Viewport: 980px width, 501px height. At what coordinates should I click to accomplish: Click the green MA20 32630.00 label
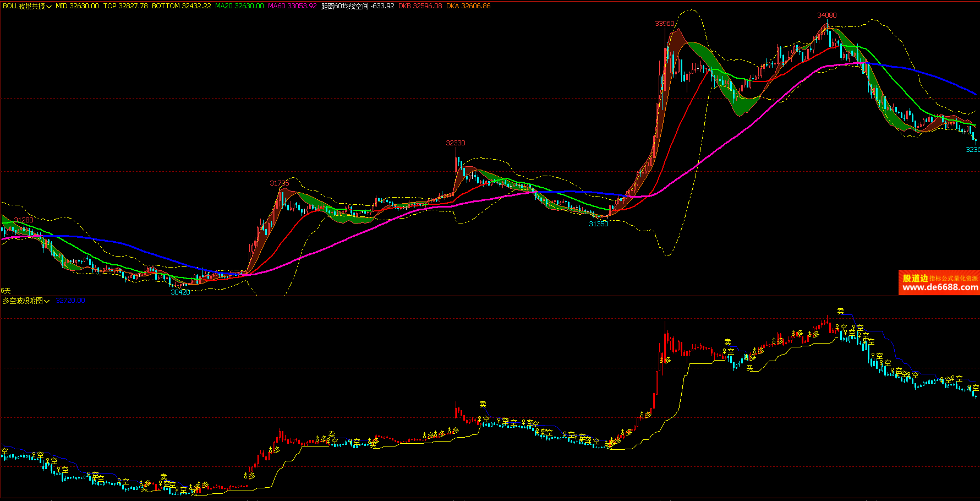click(x=239, y=6)
